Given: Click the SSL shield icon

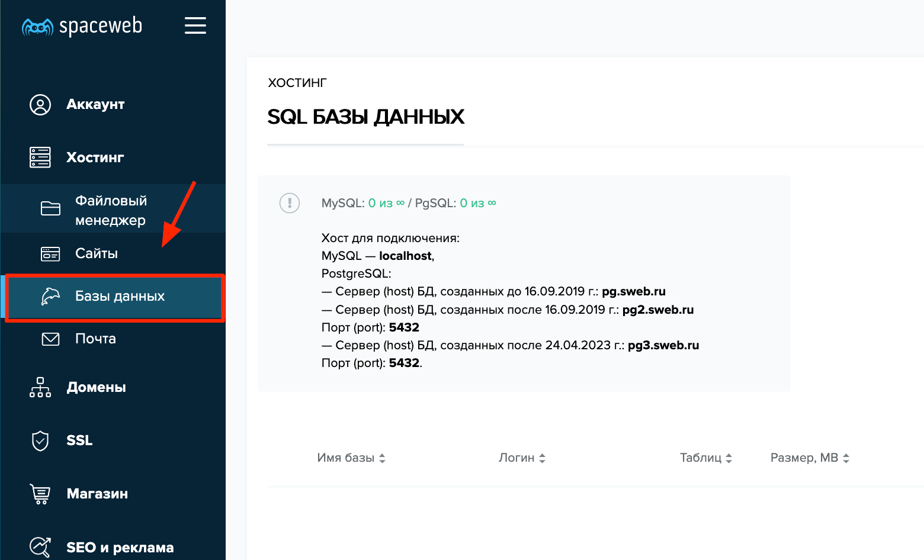Looking at the screenshot, I should (40, 440).
